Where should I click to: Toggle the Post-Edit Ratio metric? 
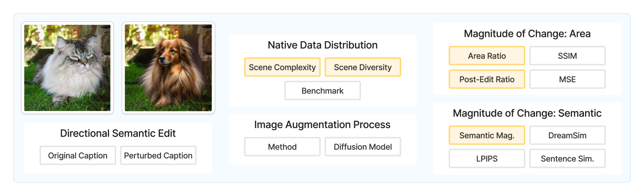487,80
